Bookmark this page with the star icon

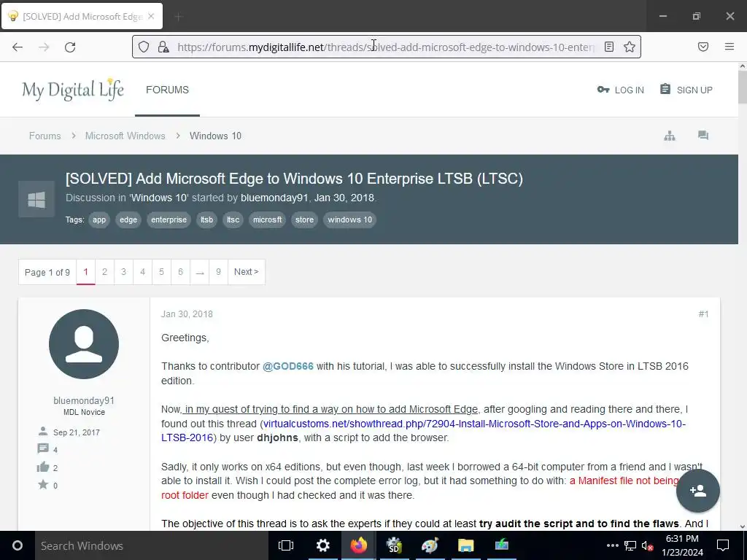tap(630, 47)
